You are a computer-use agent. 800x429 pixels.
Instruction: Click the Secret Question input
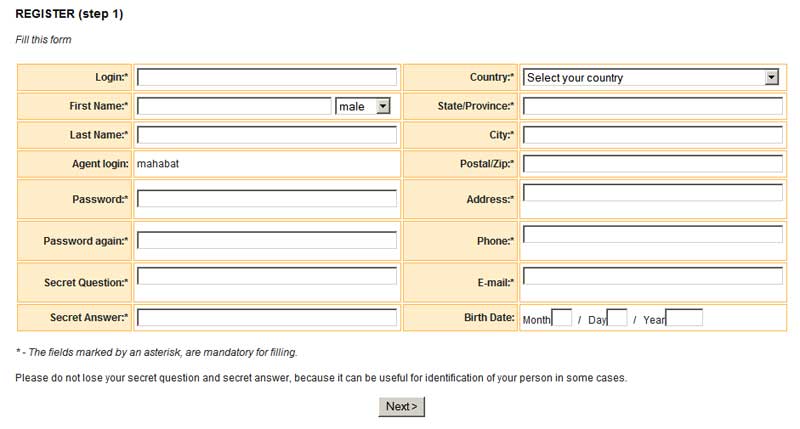pos(266,277)
